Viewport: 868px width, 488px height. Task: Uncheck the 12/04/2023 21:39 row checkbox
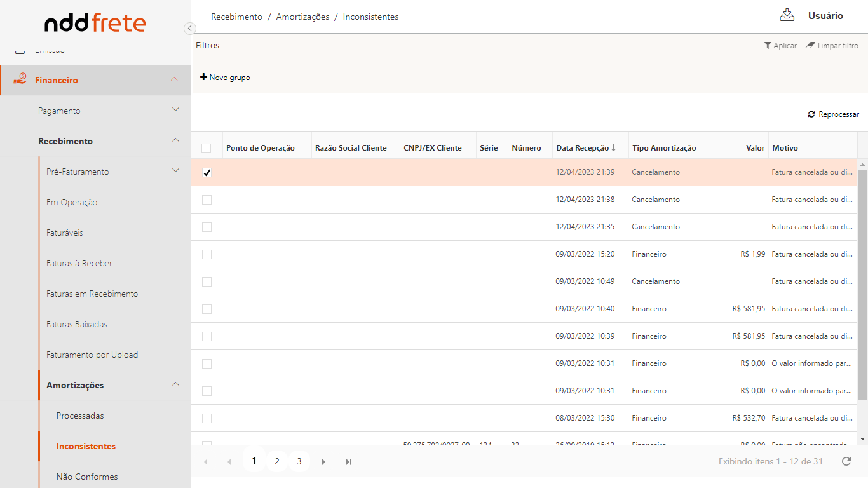coord(207,173)
